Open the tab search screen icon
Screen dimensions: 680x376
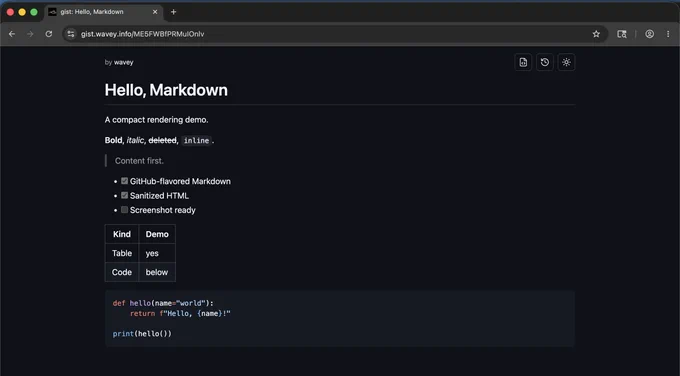[x=622, y=34]
